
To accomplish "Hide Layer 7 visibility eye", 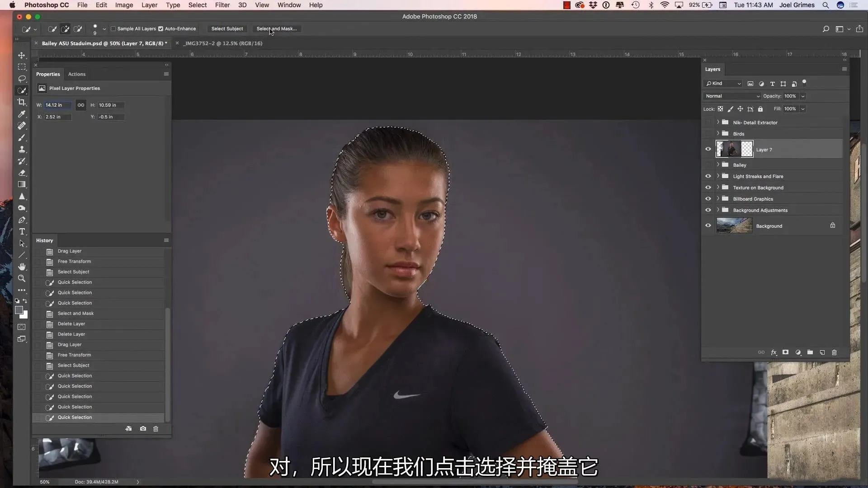I will 708,149.
